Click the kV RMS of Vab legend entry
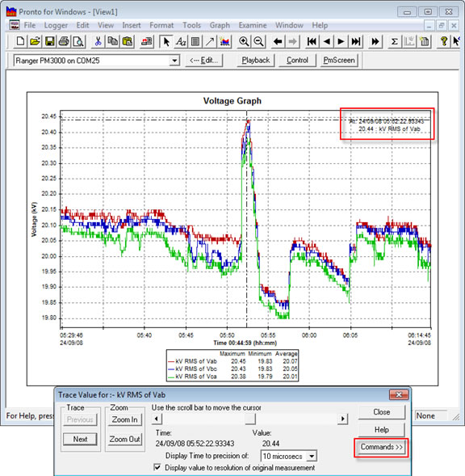The width and height of the screenshot is (465, 476). coord(192,361)
